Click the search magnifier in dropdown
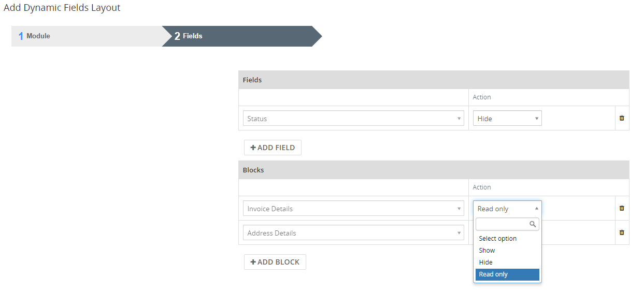 [533, 224]
